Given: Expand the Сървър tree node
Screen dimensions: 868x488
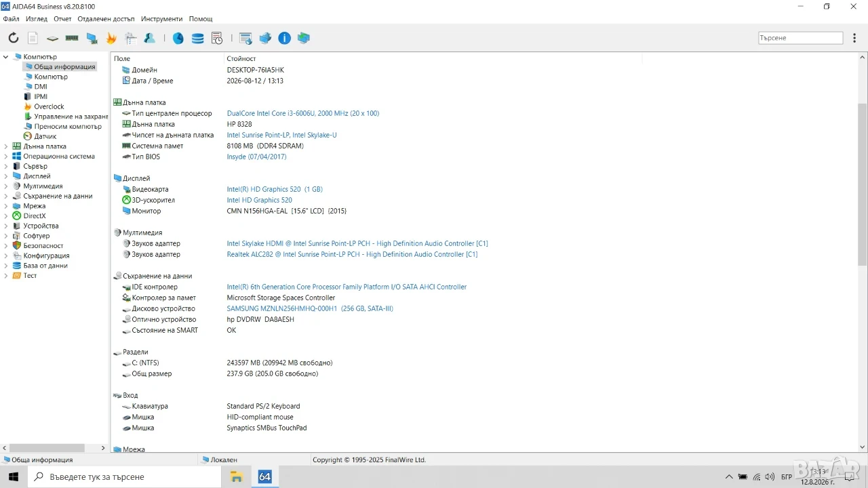Looking at the screenshot, I should 6,166.
